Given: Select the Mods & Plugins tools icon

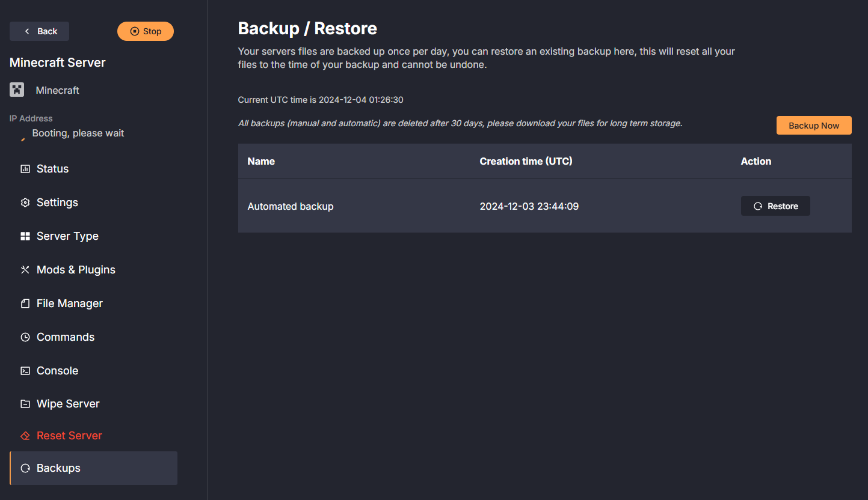Looking at the screenshot, I should point(25,269).
